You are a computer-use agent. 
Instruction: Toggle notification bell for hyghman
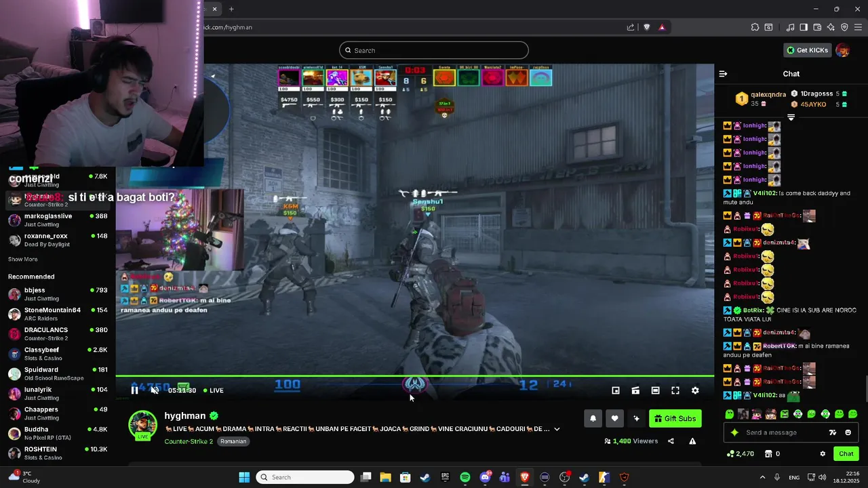click(x=593, y=418)
